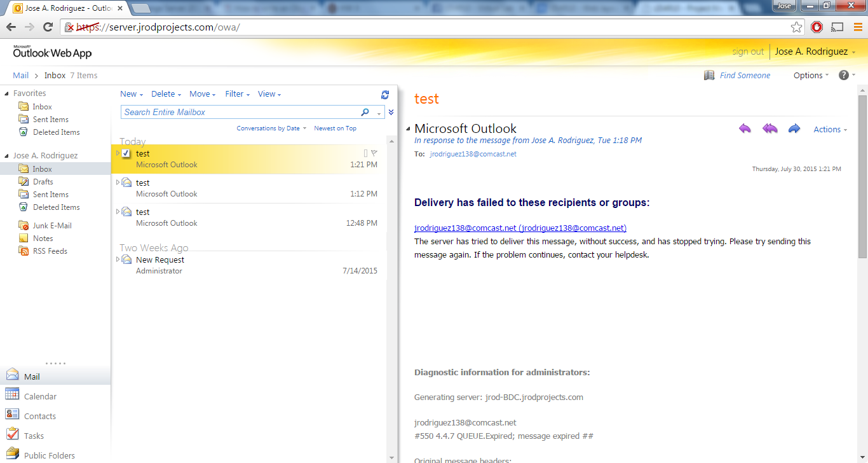Image resolution: width=868 pixels, height=463 pixels.
Task: Open the View dropdown menu
Action: pos(269,94)
